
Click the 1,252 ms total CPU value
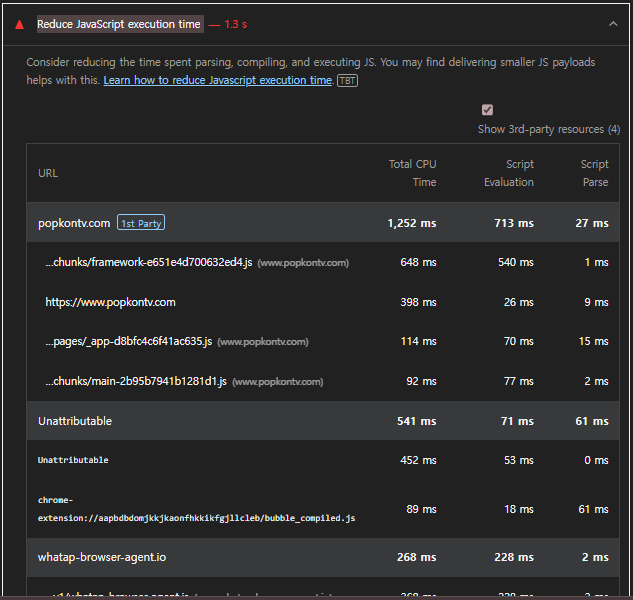click(412, 223)
